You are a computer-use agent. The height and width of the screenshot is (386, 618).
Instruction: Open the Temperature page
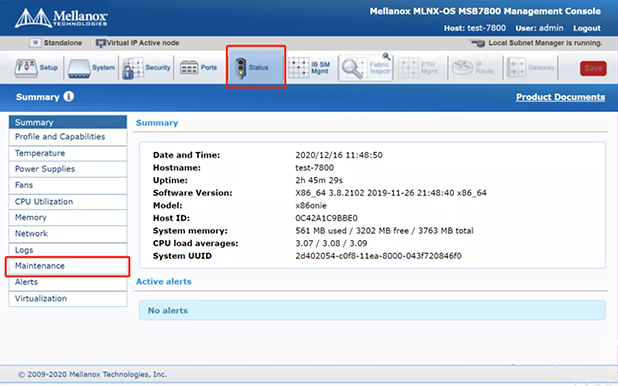[x=68, y=153]
